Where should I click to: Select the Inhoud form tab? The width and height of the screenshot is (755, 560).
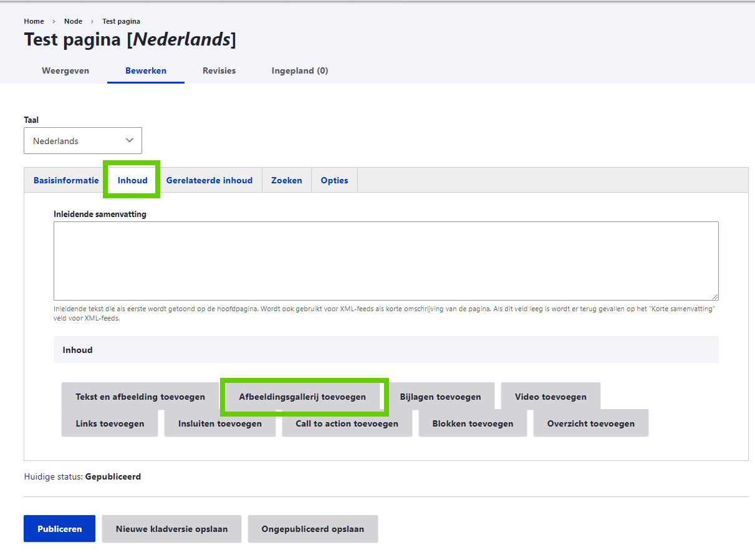pyautogui.click(x=132, y=180)
